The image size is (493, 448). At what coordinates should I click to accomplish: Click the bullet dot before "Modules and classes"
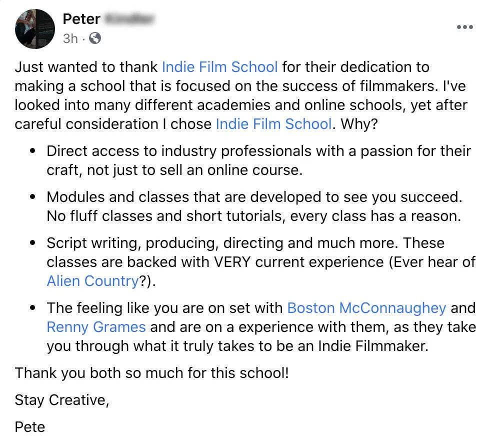point(33,197)
